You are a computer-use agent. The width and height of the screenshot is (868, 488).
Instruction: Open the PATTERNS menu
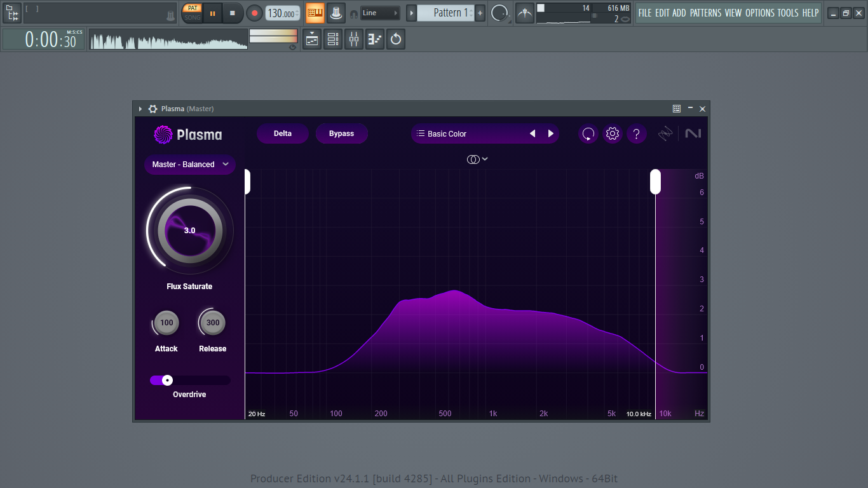point(705,13)
